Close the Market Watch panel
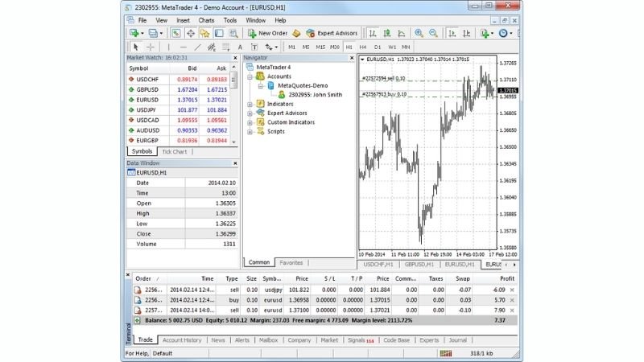The image size is (644, 362). click(x=235, y=58)
